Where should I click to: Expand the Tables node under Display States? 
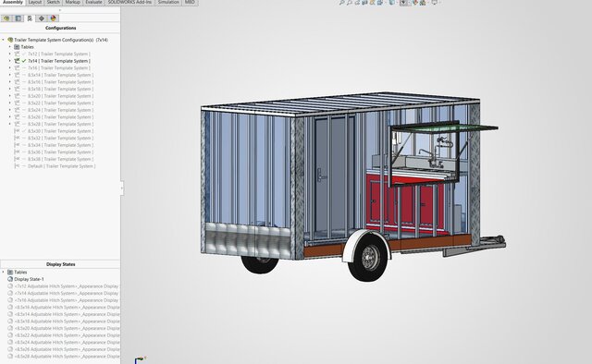coord(4,272)
